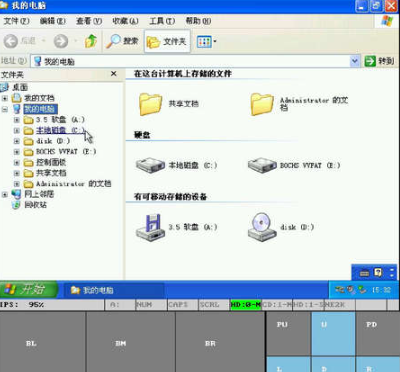Screen dimensions: 400x372
Task: Open the File (F) menu
Action: coord(16,21)
